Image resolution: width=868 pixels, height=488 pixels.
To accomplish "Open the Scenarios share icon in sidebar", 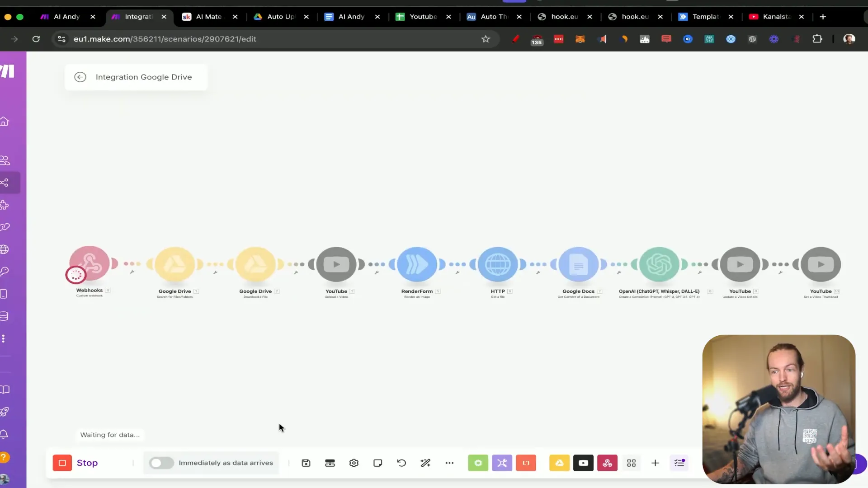I will [x=5, y=183].
